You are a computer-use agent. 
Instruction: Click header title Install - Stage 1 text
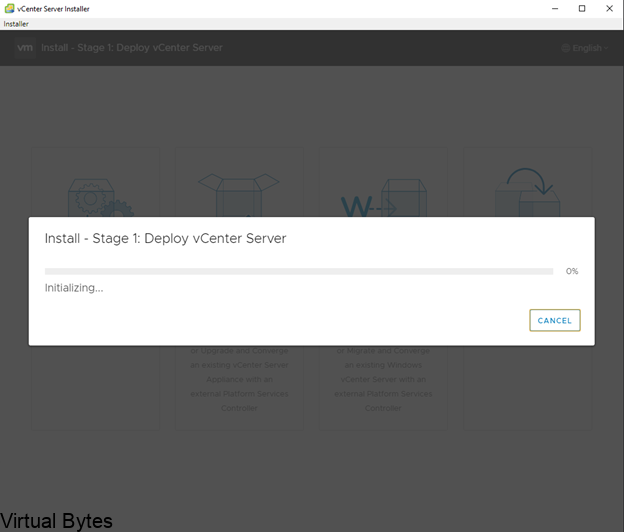(132, 48)
